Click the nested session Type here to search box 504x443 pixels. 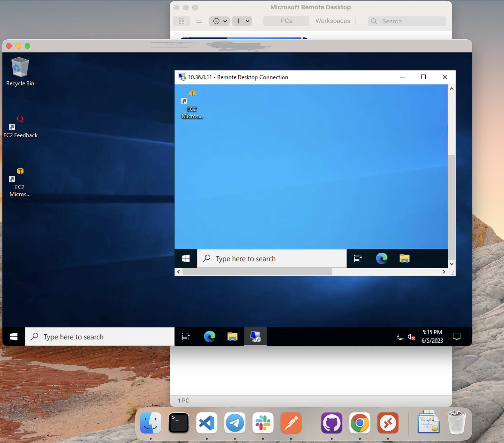(272, 258)
